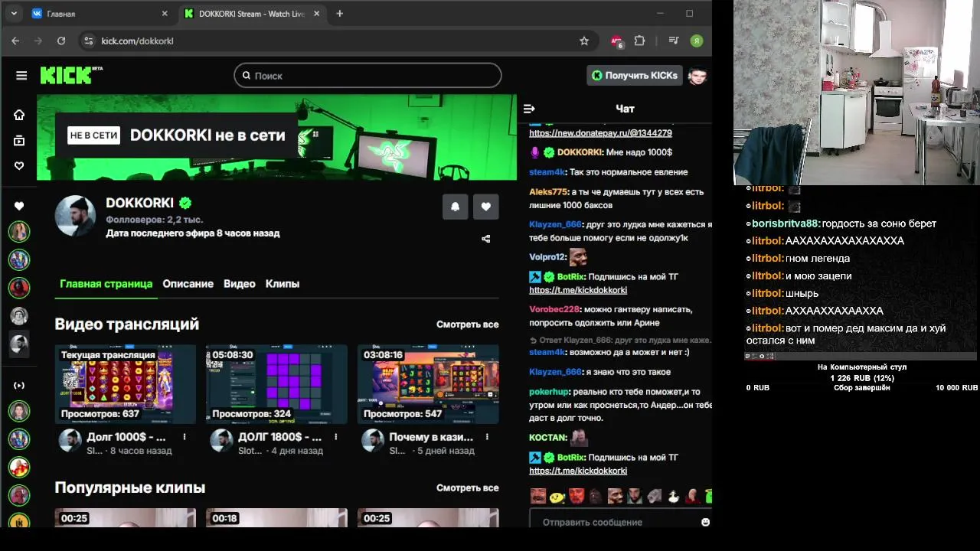Switch to the 'Клипы' tab
The width and height of the screenshot is (980, 551).
pyautogui.click(x=283, y=284)
